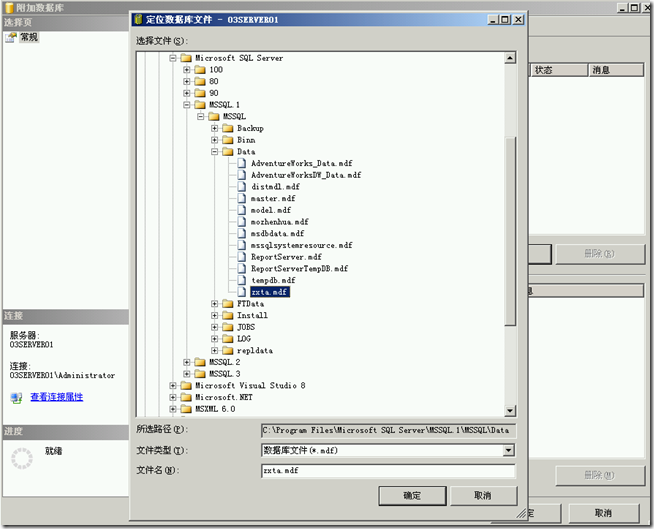
Task: Select the 常规 page in attach window
Action: click(29, 38)
